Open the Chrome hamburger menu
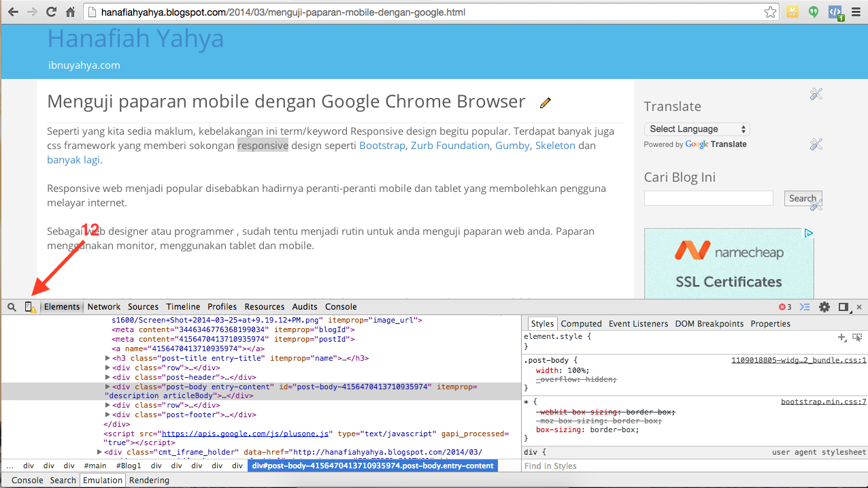 coord(856,12)
